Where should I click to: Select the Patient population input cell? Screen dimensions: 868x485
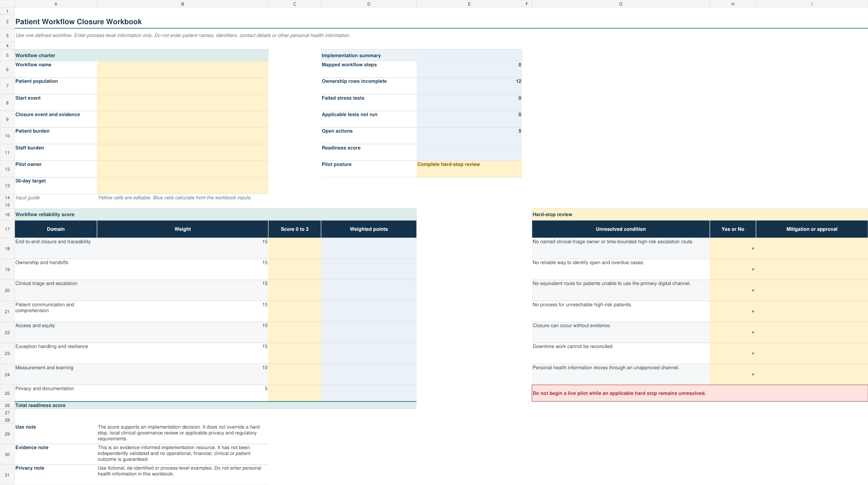pos(182,86)
